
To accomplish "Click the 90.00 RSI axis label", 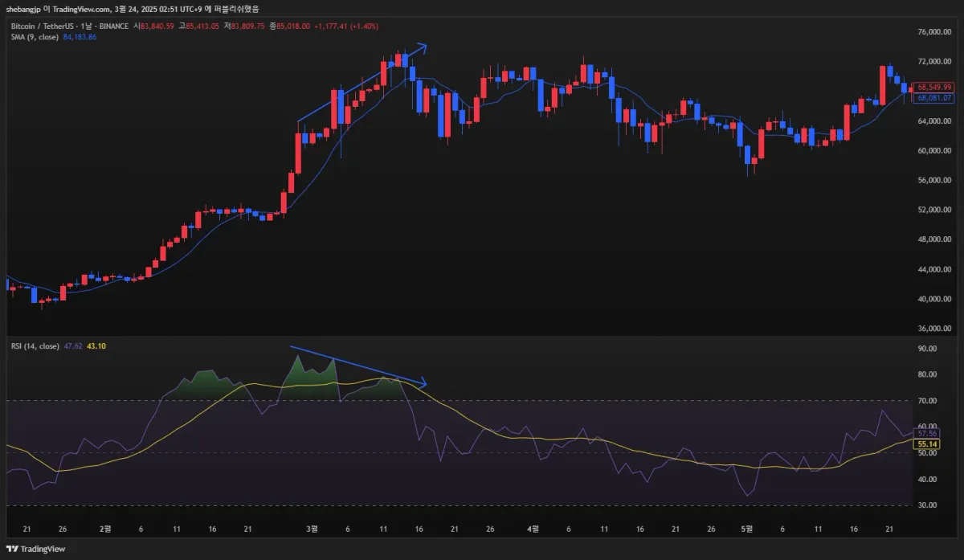I will (x=926, y=349).
